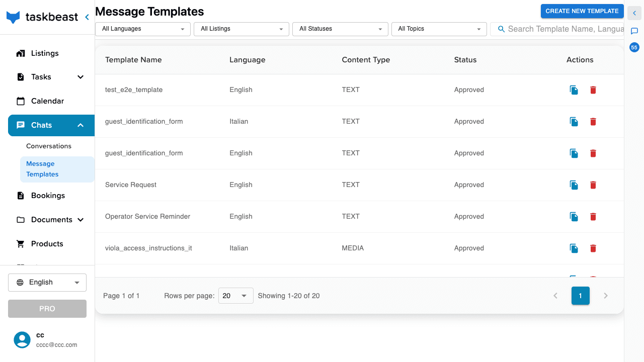Image resolution: width=644 pixels, height=362 pixels.
Task: Collapse the Chats menu chevron
Action: tap(80, 125)
